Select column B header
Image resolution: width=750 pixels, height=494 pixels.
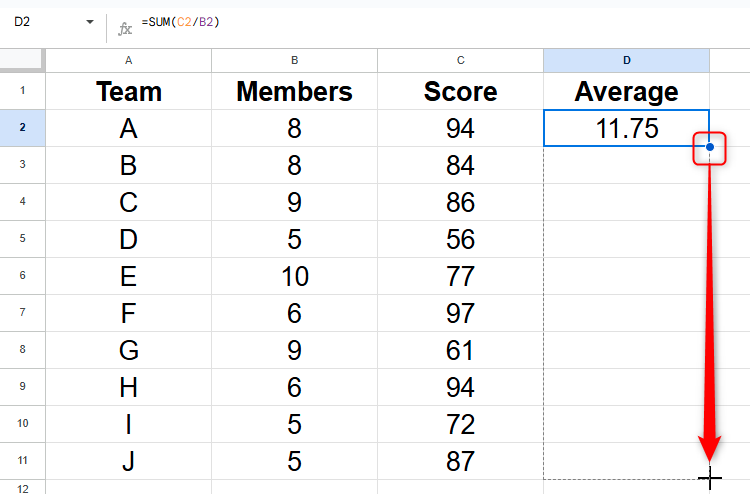(x=294, y=61)
